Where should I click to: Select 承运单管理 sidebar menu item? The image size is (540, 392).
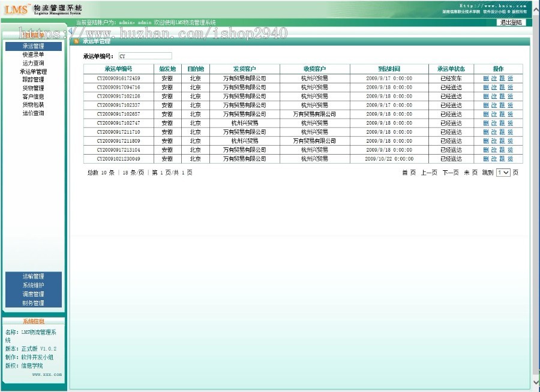(x=34, y=71)
